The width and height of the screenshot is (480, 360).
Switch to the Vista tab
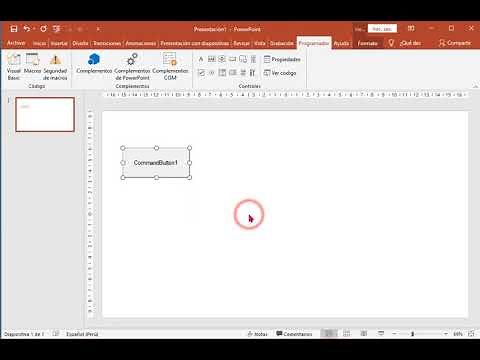260,43
